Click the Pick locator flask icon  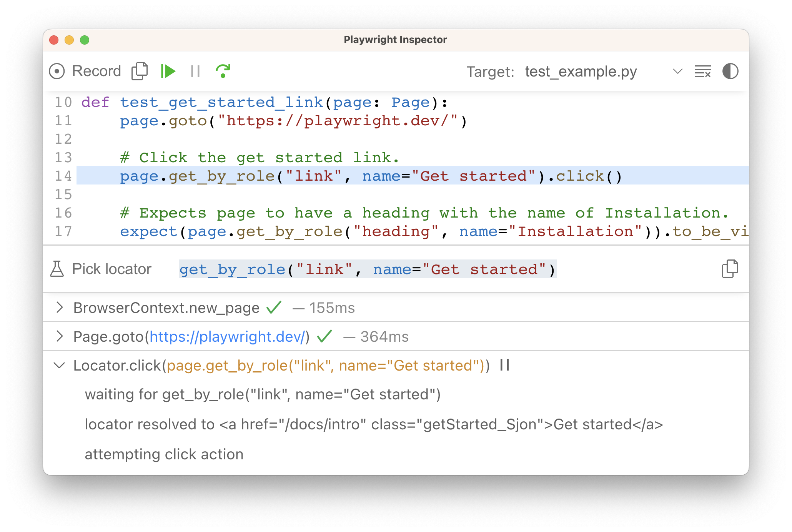coord(57,269)
